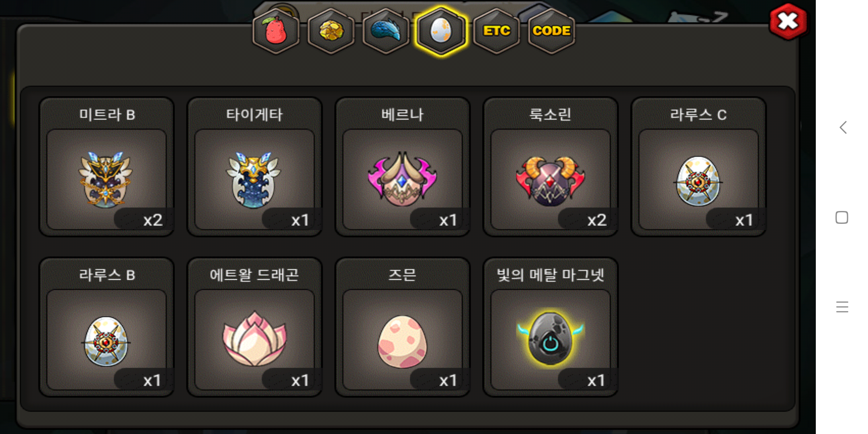Choose the 에트왈 드래곤 lotus egg

(254, 327)
